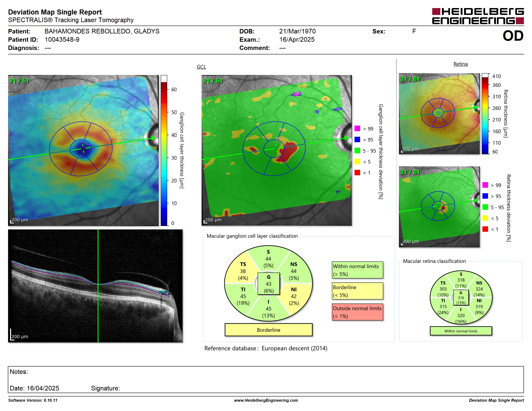Click the Outside normal limits (< 1%) legend box

[x=357, y=312]
